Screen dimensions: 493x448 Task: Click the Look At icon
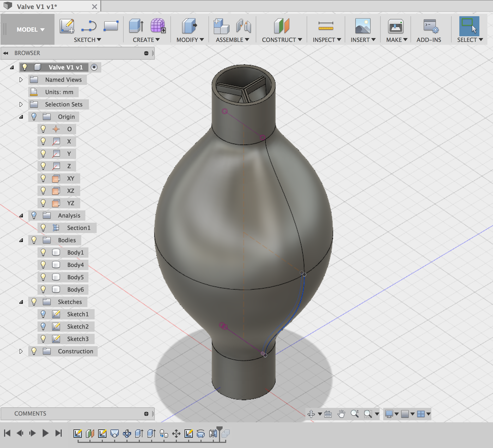click(x=328, y=414)
